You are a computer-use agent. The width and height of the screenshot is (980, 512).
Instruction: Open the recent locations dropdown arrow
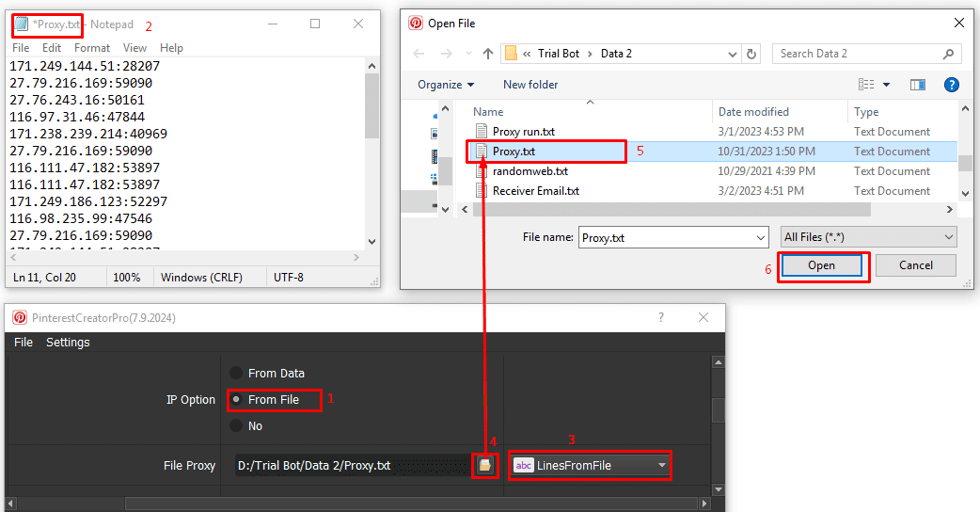[x=468, y=54]
